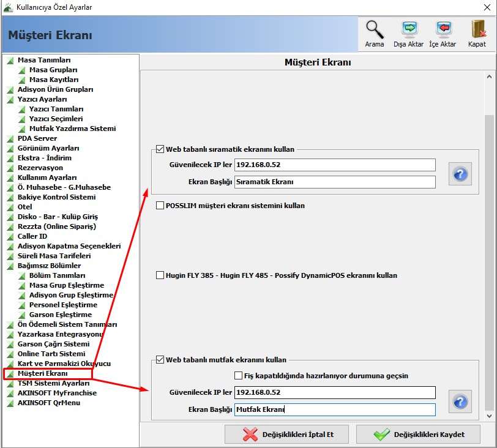497x448 pixels.
Task: Close the Kullanıcıya Özel Ayarlar window
Action: (487, 7)
